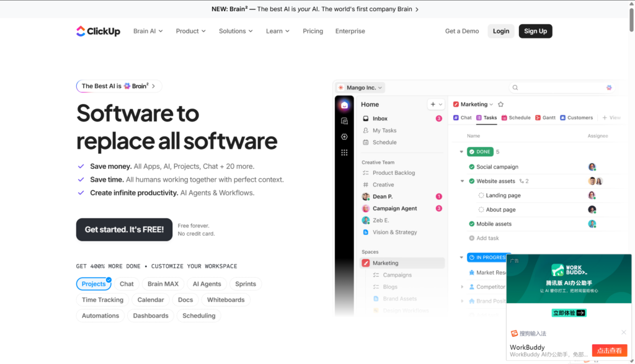
Task: Toggle Mobile assets done checkmark
Action: point(472,224)
